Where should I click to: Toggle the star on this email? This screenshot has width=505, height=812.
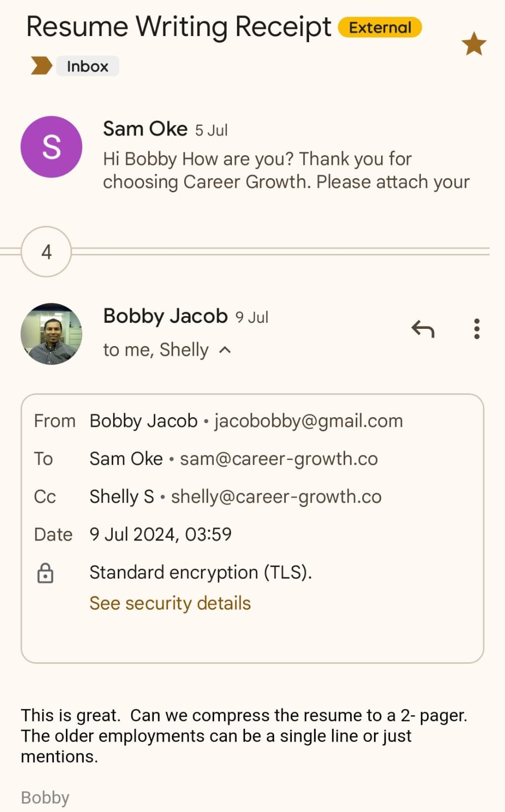474,44
